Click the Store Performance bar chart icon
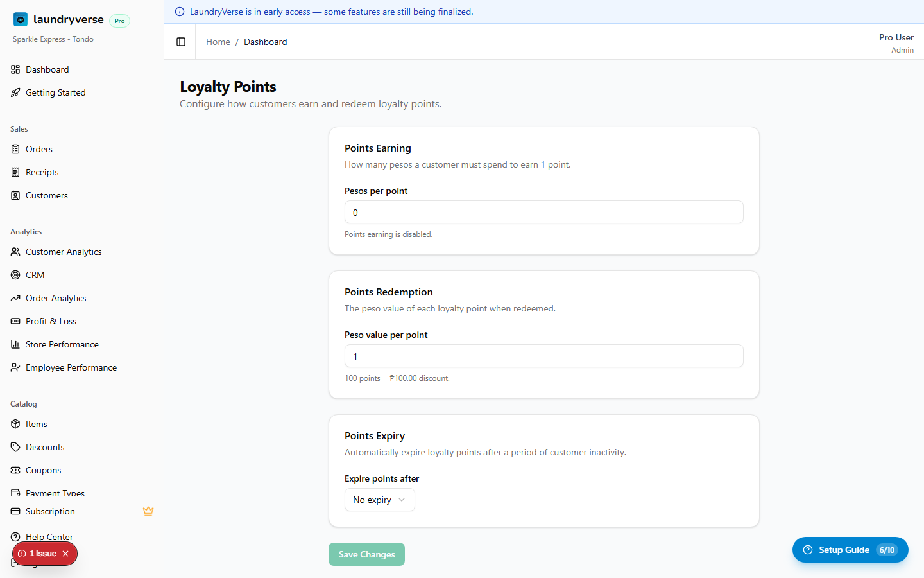Viewport: 924px width, 578px height. [x=15, y=344]
